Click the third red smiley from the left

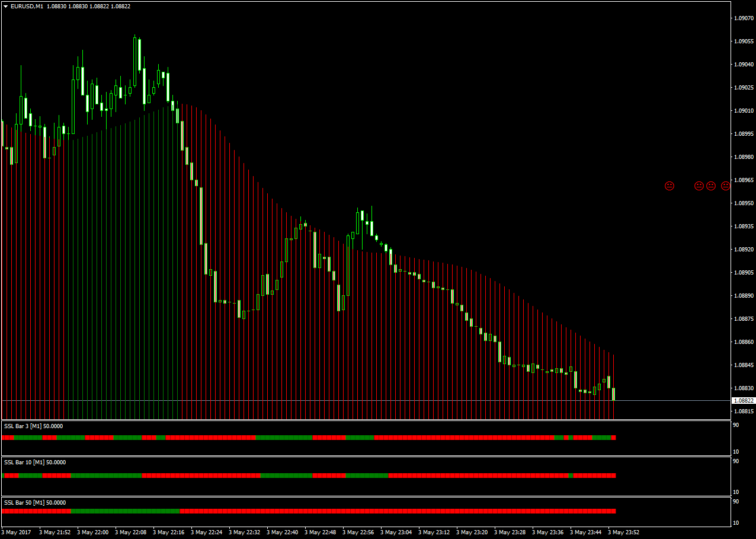[x=711, y=186]
